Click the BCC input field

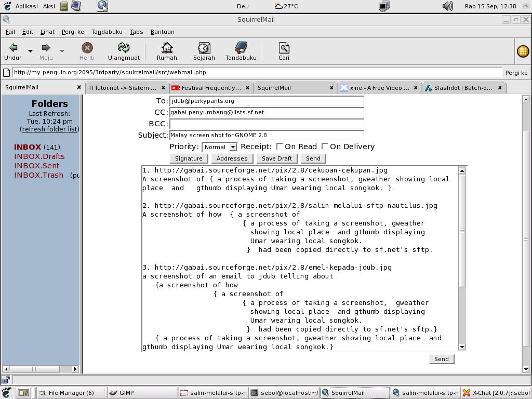(x=267, y=124)
